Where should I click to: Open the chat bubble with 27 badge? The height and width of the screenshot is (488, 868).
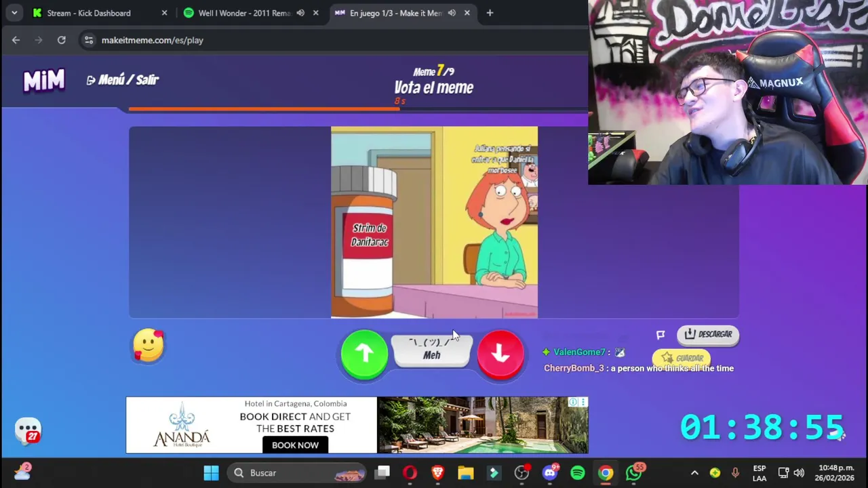pyautogui.click(x=28, y=431)
